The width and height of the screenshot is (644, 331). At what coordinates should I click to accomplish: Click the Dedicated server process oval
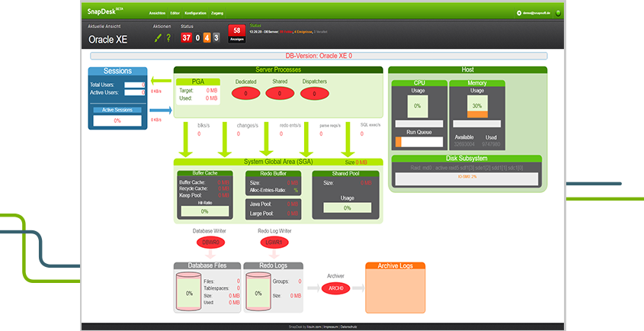245,93
